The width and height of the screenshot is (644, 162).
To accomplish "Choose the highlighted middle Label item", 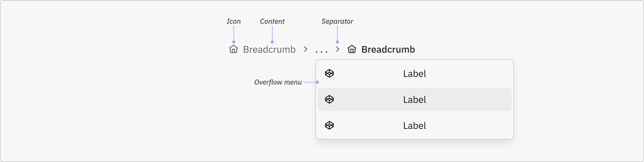I will click(415, 99).
